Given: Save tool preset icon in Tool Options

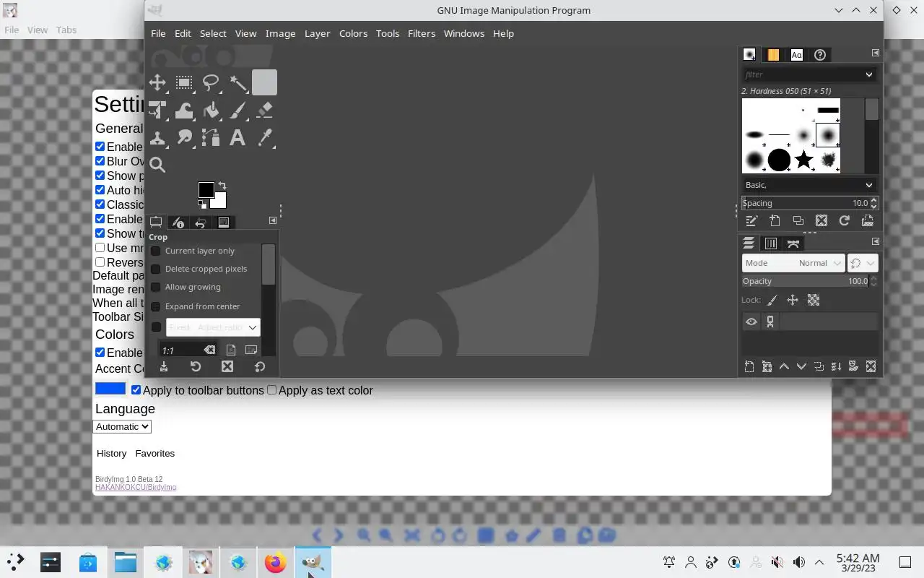Looking at the screenshot, I should pos(164,367).
